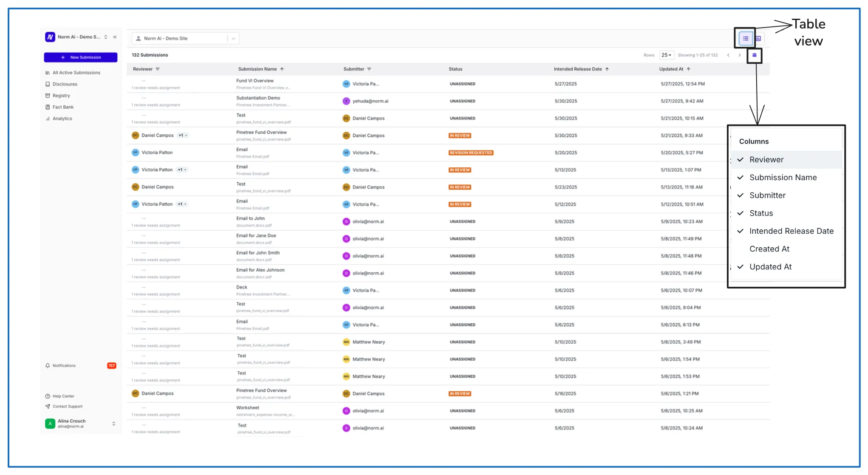This screenshot has width=868, height=475.
Task: Open the rows-per-page 25 dropdown
Action: click(x=666, y=55)
